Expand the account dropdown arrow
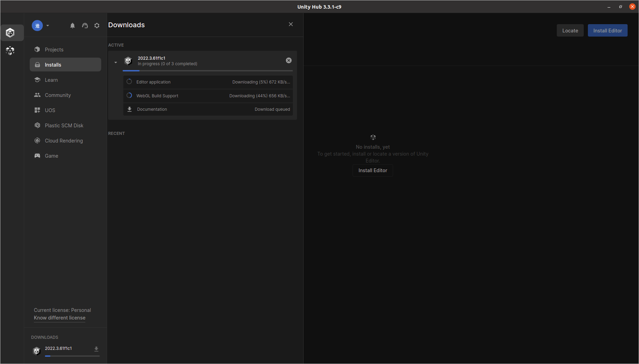639x364 pixels. click(48, 26)
